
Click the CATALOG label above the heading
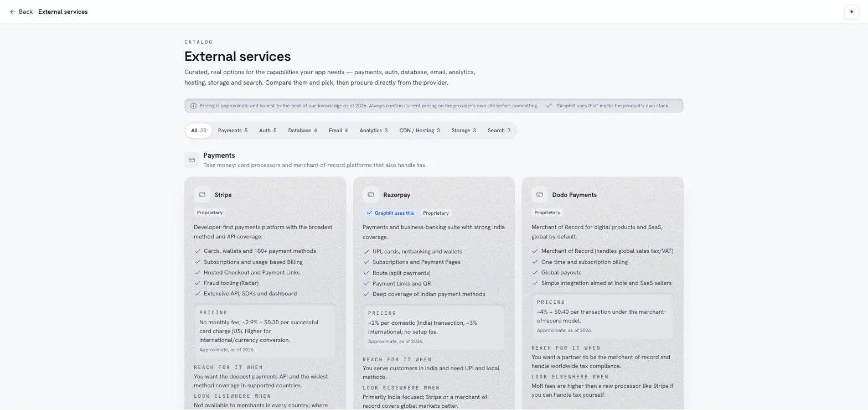click(199, 42)
